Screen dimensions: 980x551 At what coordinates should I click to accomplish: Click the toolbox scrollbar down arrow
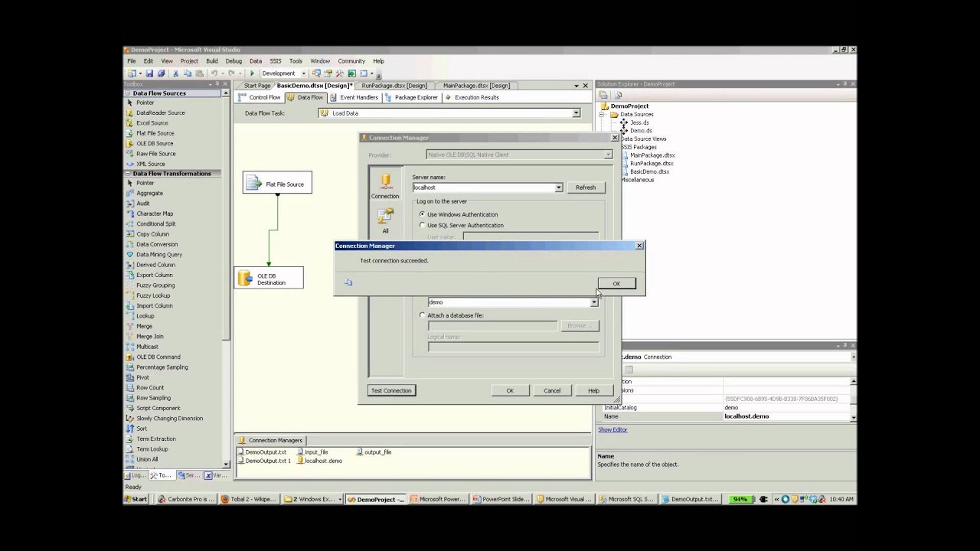click(x=225, y=464)
